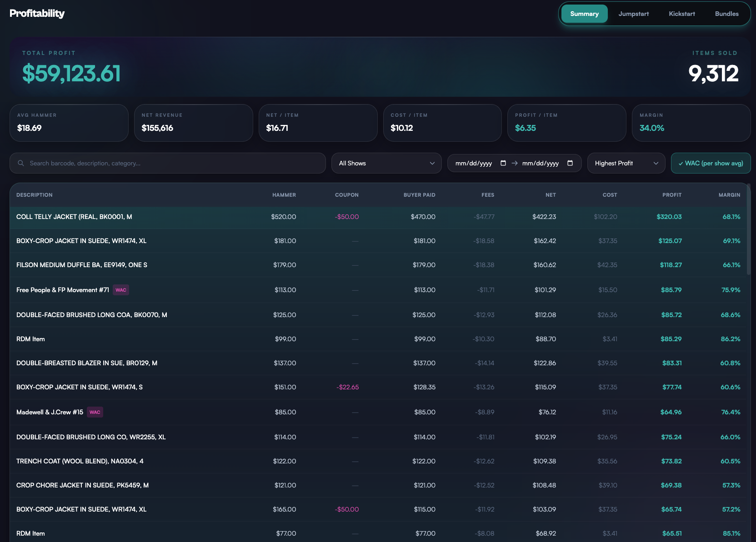This screenshot has width=756, height=542.
Task: Open the All Shows dropdown
Action: click(386, 163)
